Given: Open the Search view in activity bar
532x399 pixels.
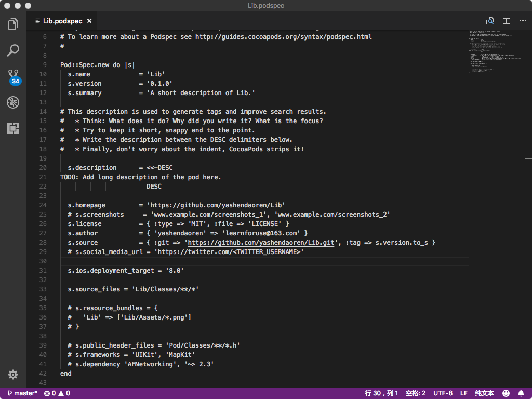Looking at the screenshot, I should click(13, 50).
